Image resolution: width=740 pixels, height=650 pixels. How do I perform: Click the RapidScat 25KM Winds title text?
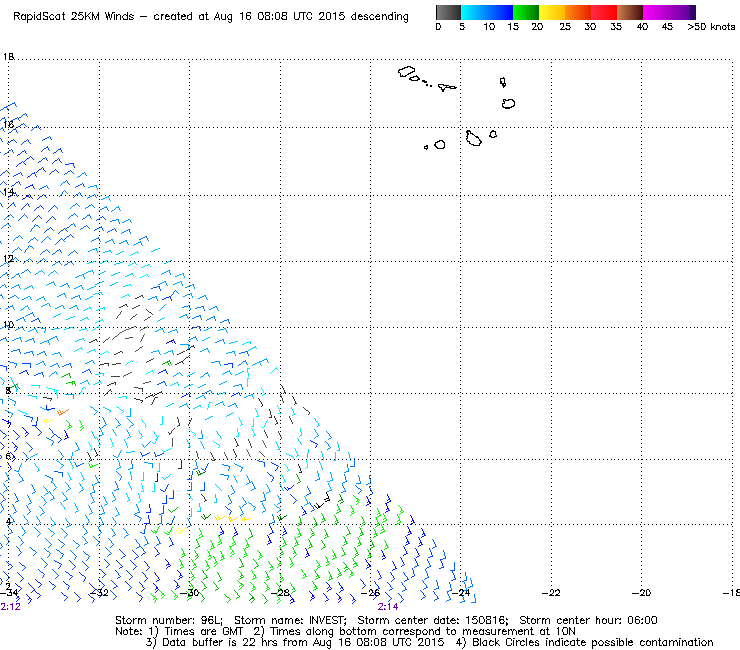tap(210, 17)
